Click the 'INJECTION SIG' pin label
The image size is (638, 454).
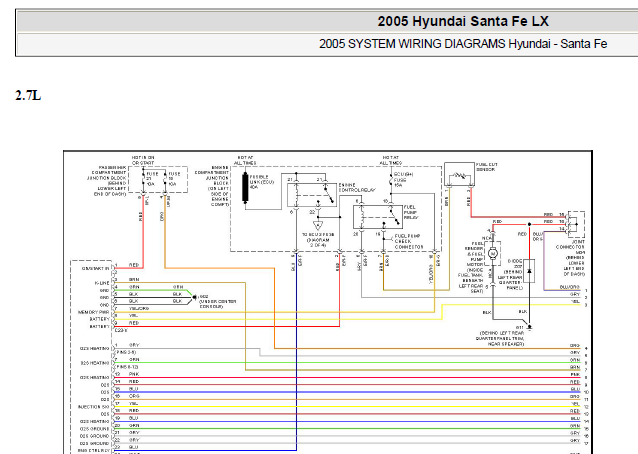tap(94, 407)
